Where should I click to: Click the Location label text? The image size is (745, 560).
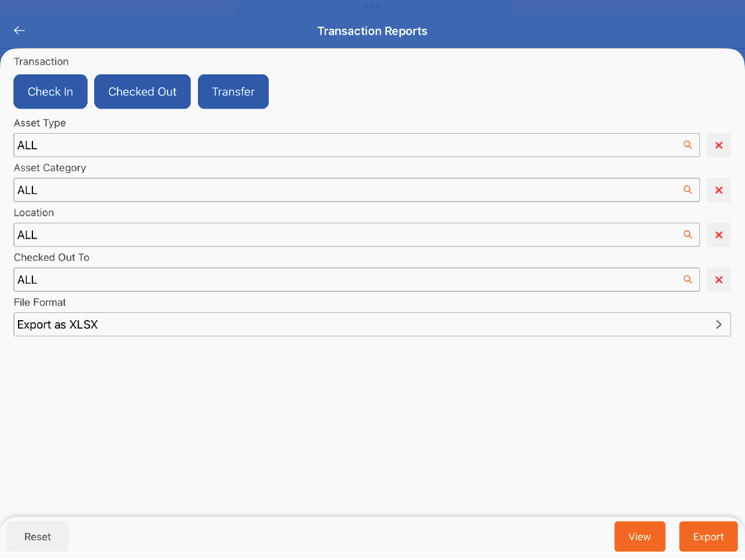click(x=34, y=213)
